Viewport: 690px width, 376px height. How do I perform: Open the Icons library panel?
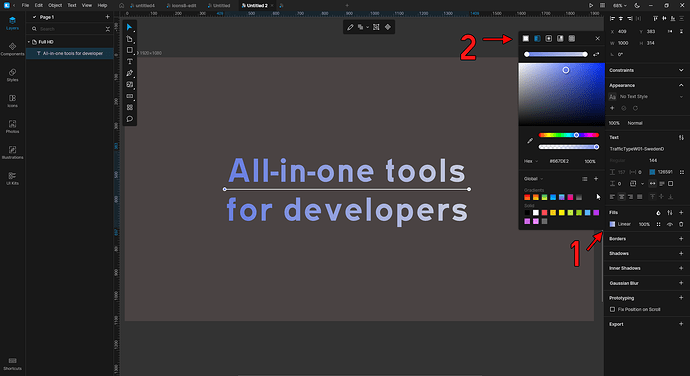(12, 101)
